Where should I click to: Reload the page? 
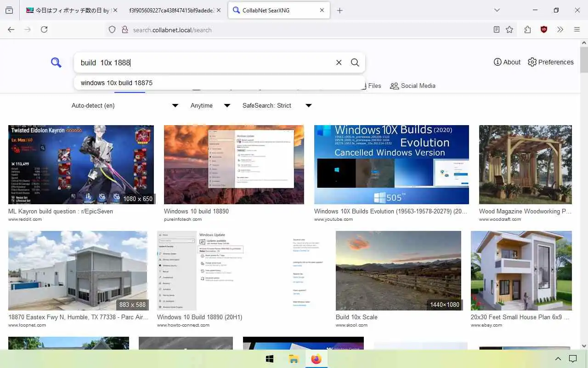point(44,29)
